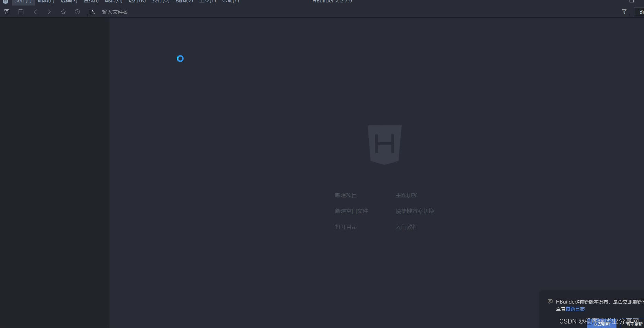Click the new file toolbar icon
The image size is (644, 328).
[x=7, y=12]
